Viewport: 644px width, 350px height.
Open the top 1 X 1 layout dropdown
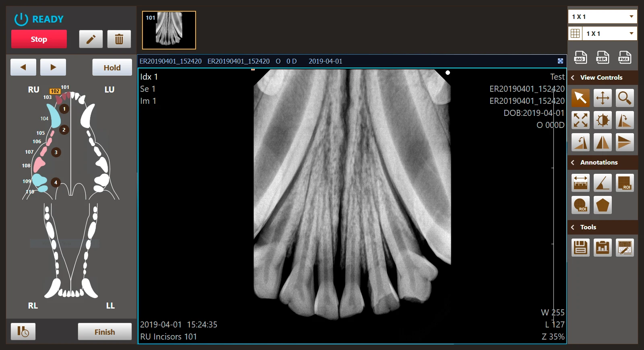click(602, 16)
